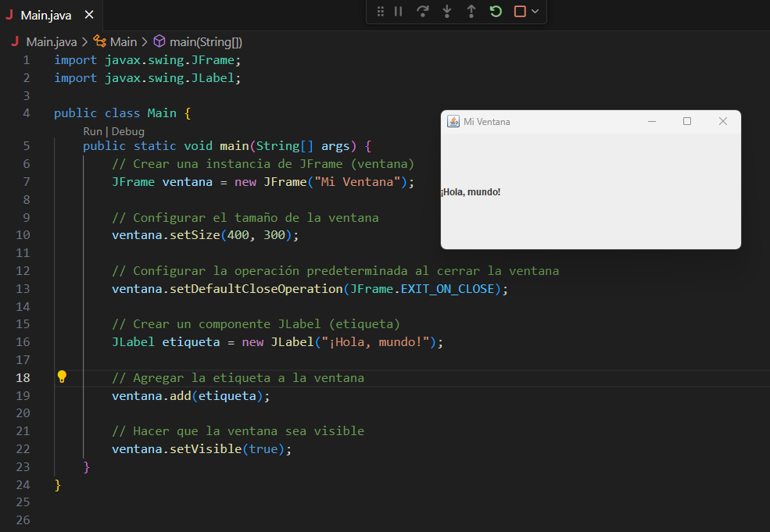Click the class icon in the breadcrumb
Image resolution: width=770 pixels, height=532 pixels.
(100, 41)
